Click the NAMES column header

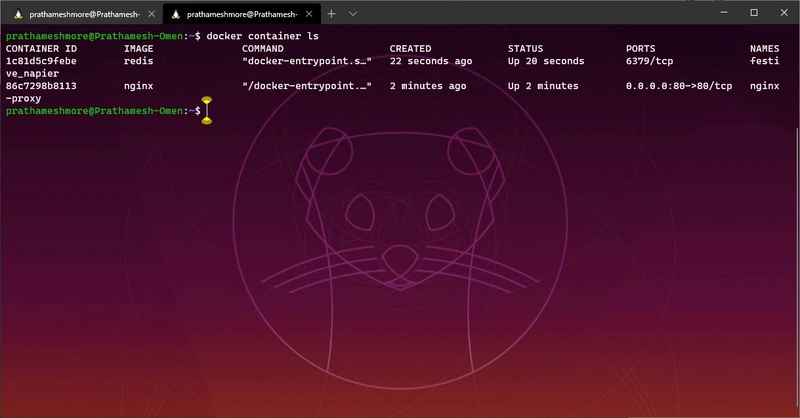click(764, 48)
